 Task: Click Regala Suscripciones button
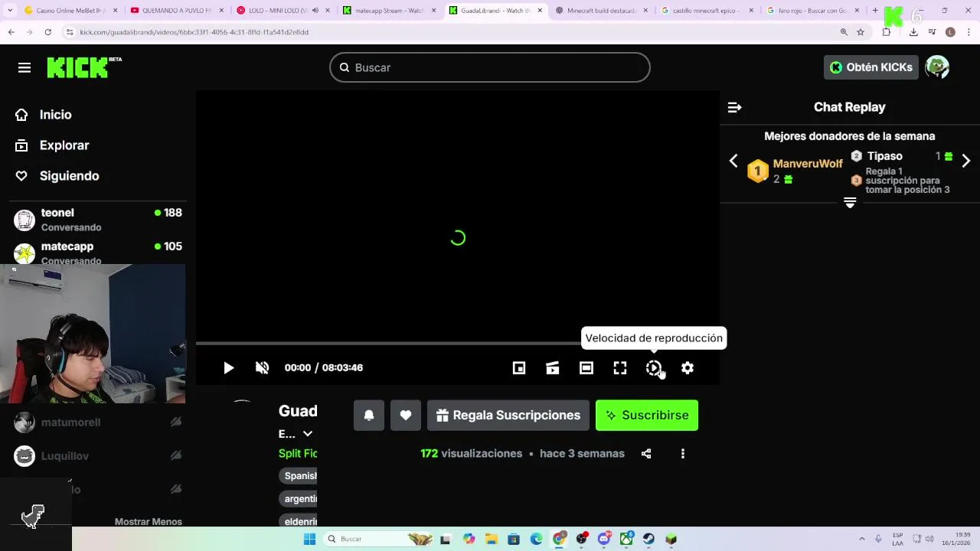(x=508, y=415)
